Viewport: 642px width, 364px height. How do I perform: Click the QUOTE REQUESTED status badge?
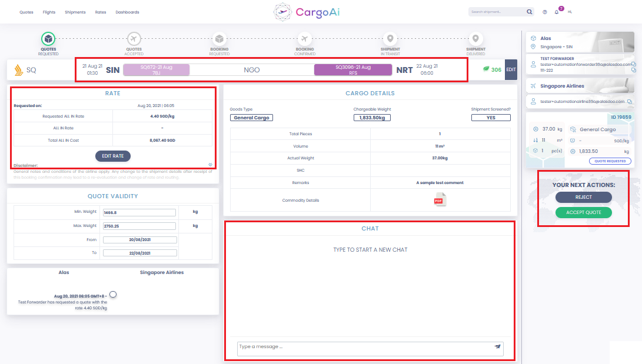[610, 161]
